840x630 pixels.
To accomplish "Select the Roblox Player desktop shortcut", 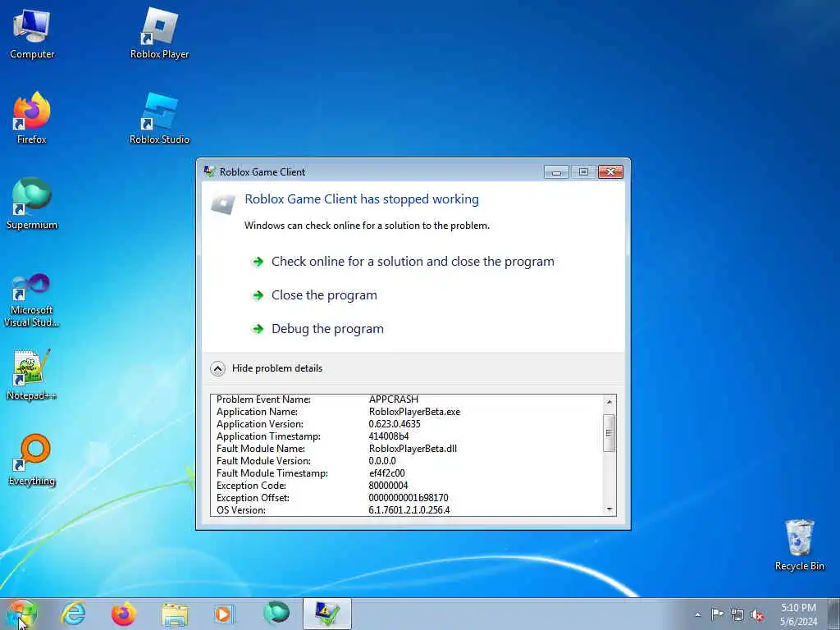I will (160, 33).
